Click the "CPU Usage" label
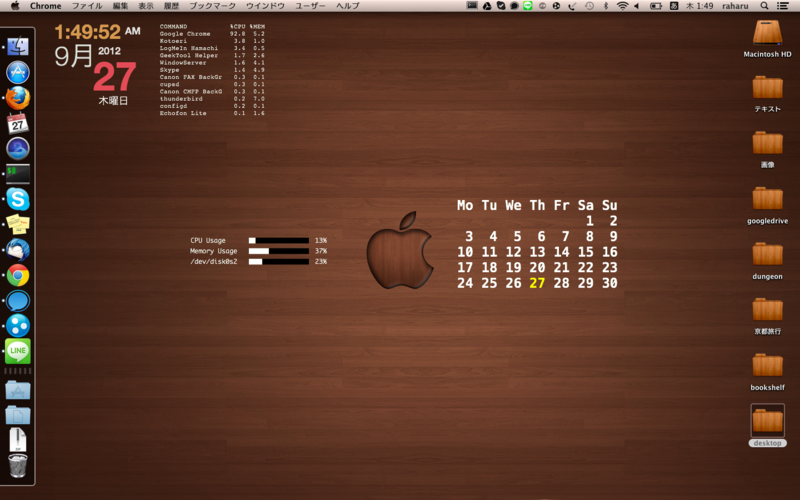This screenshot has width=800, height=500. point(208,240)
